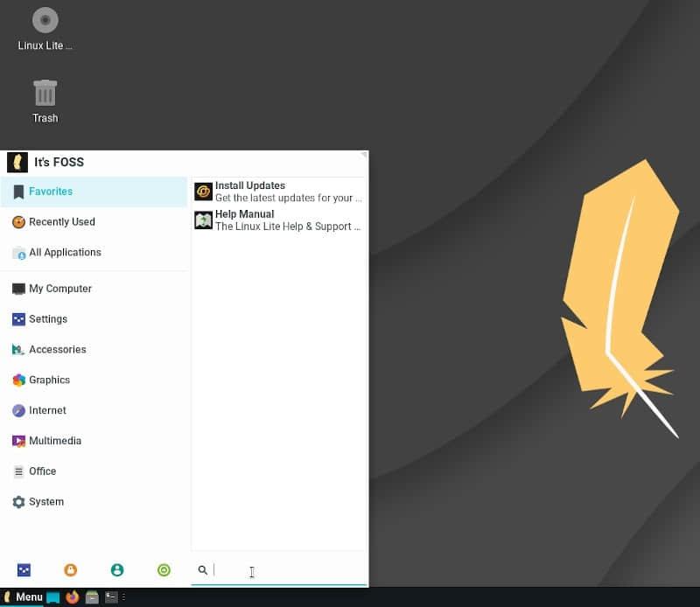Launch Firefox from the taskbar
700x607 pixels.
(73, 597)
